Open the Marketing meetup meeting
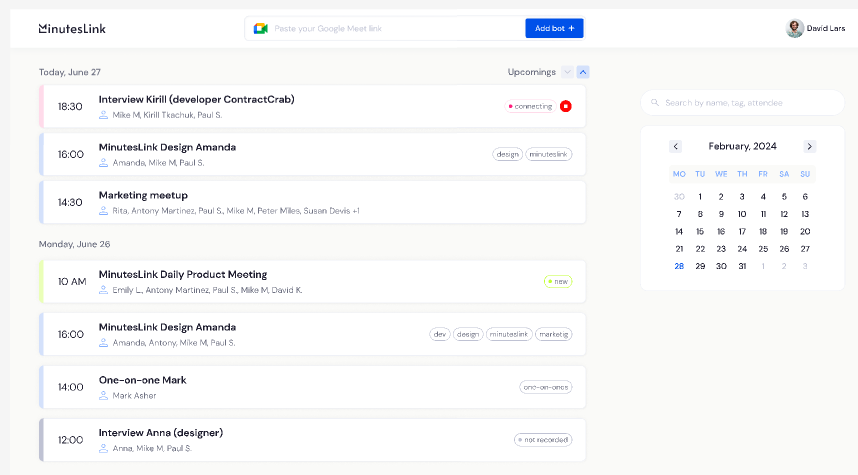Screen dimensions: 858x475 tap(312, 202)
